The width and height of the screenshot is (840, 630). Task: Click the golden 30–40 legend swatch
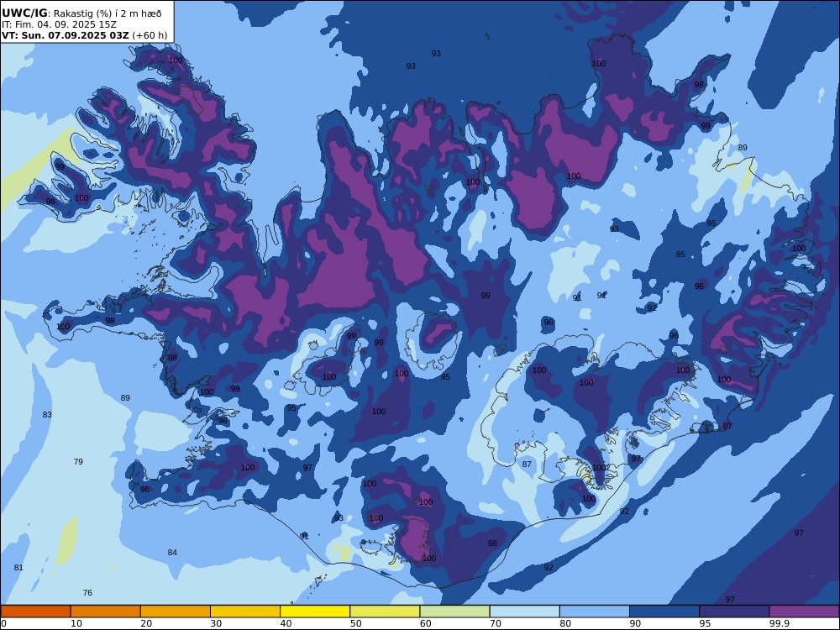245,612
